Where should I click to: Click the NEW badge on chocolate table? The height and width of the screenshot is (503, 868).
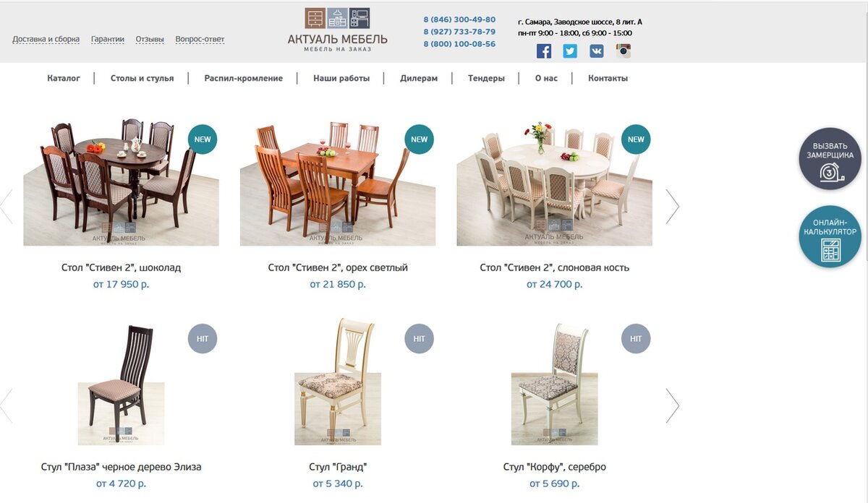click(x=203, y=139)
